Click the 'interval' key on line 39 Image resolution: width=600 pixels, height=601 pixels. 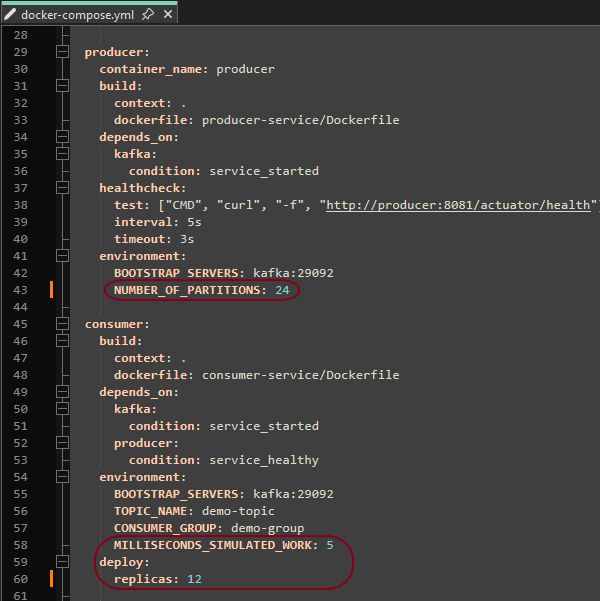pyautogui.click(x=143, y=222)
